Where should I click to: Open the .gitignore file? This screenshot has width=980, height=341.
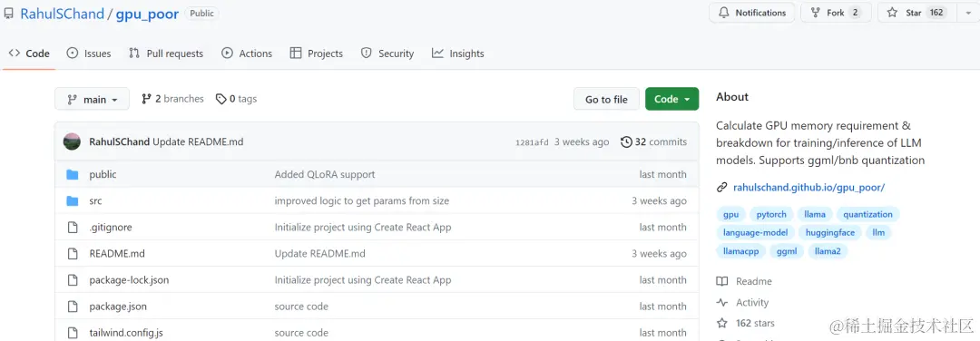coord(111,228)
